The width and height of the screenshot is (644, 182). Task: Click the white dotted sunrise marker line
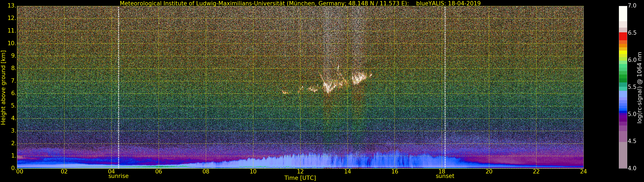pos(118,87)
